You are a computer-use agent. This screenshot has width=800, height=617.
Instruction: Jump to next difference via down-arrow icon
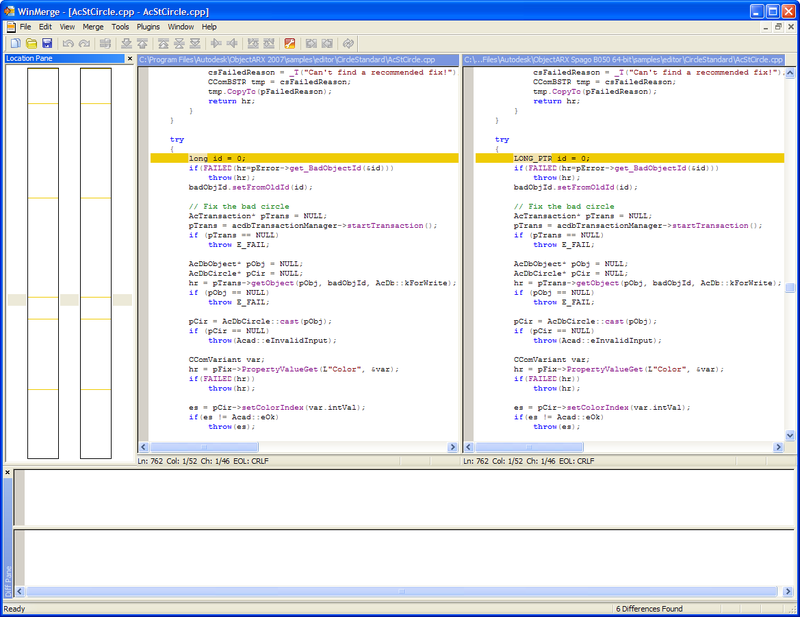point(126,44)
